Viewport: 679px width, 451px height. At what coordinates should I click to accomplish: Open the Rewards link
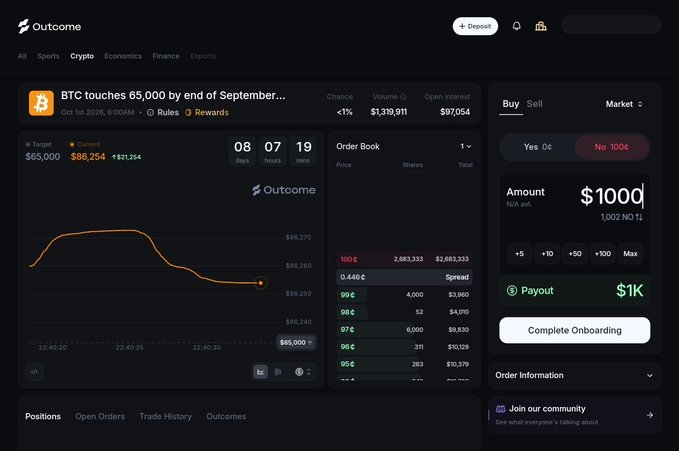coord(207,112)
